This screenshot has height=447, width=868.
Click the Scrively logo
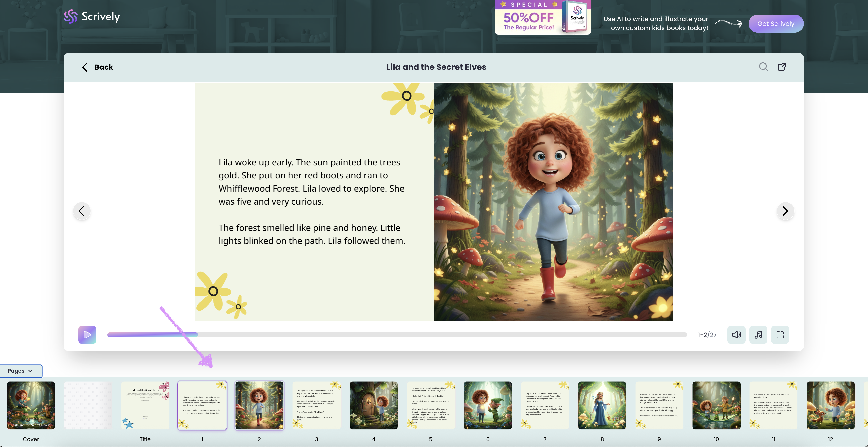[x=92, y=17]
